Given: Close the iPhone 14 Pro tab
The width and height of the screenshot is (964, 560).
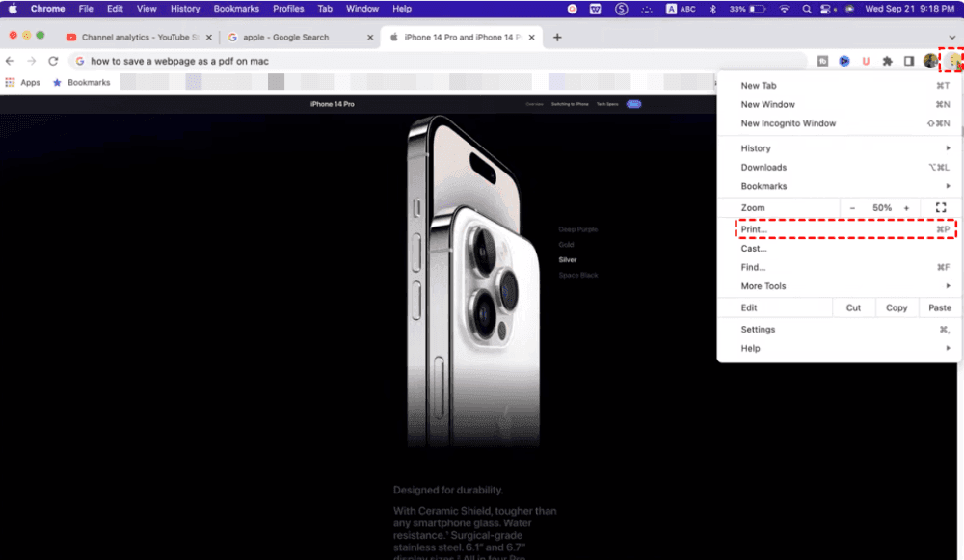Looking at the screenshot, I should tap(532, 37).
